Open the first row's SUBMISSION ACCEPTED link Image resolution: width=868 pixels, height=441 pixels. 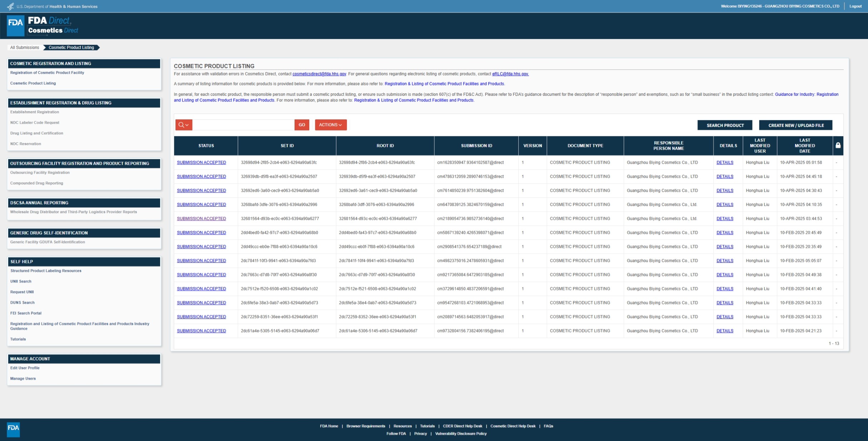tap(201, 162)
